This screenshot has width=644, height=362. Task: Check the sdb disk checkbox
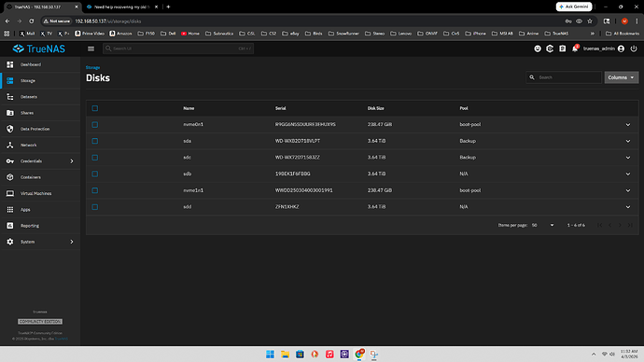pos(95,174)
